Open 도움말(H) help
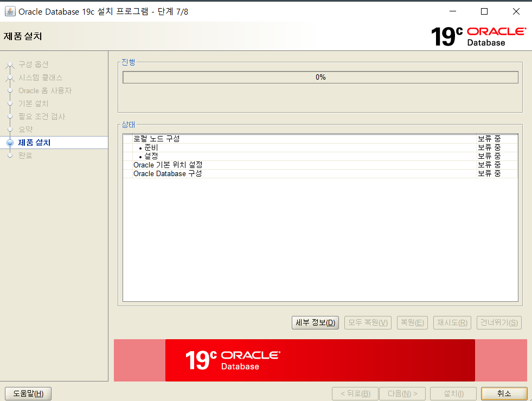Screen dimensions: 532x401 click(x=28, y=393)
